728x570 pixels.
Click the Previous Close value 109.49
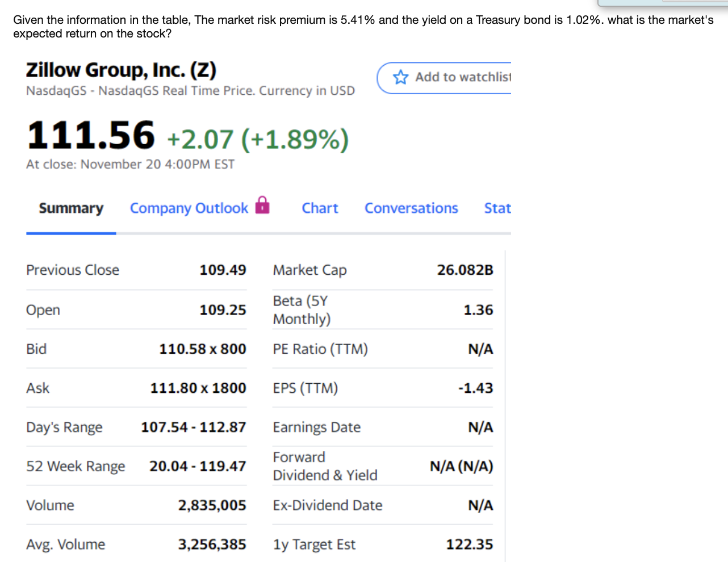[223, 270]
